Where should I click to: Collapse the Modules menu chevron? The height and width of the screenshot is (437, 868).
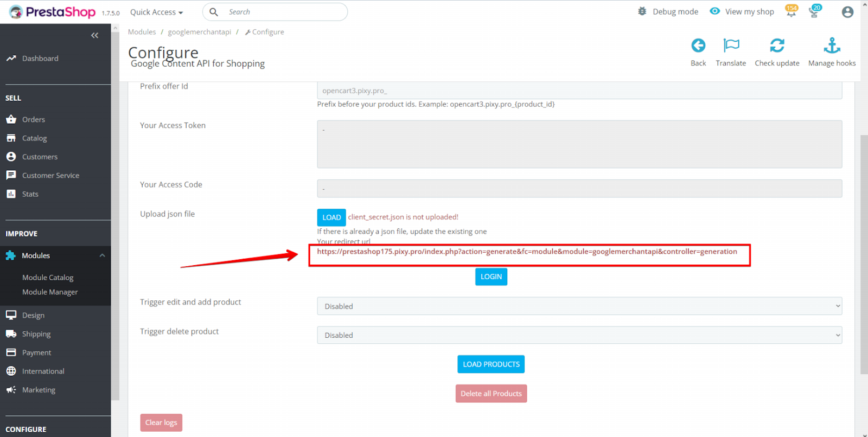102,255
